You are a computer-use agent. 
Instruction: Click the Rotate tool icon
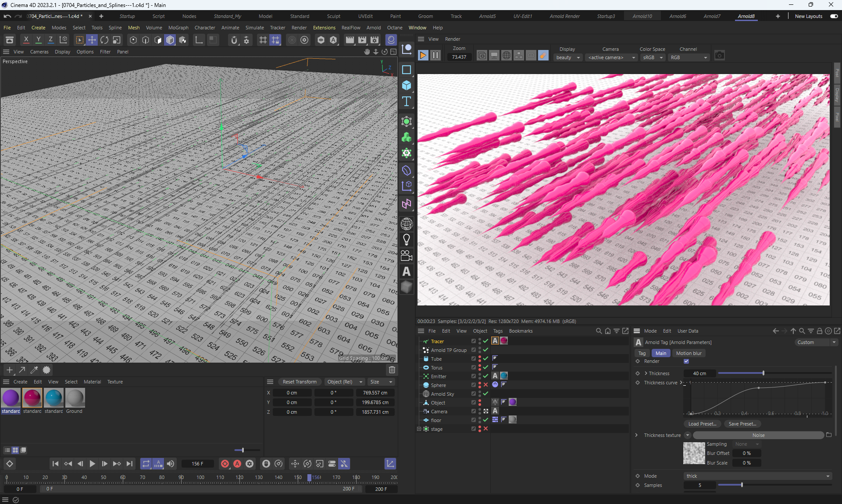pyautogui.click(x=104, y=40)
